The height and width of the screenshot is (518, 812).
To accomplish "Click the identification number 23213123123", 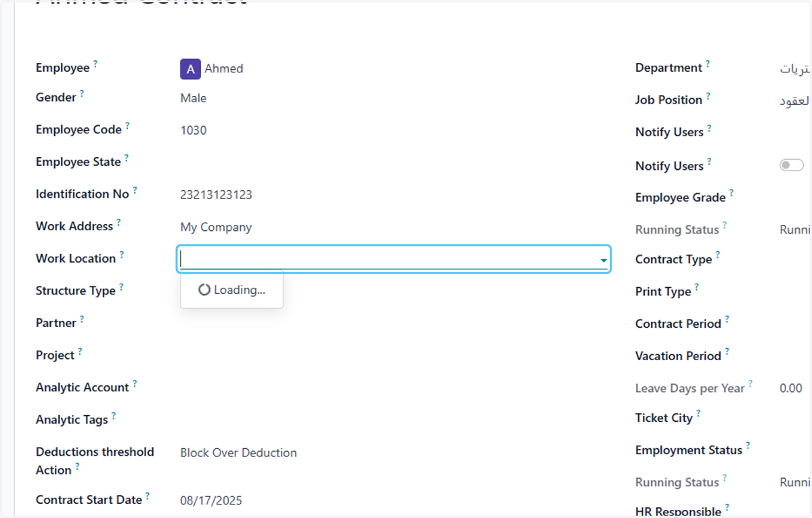I will 216,195.
